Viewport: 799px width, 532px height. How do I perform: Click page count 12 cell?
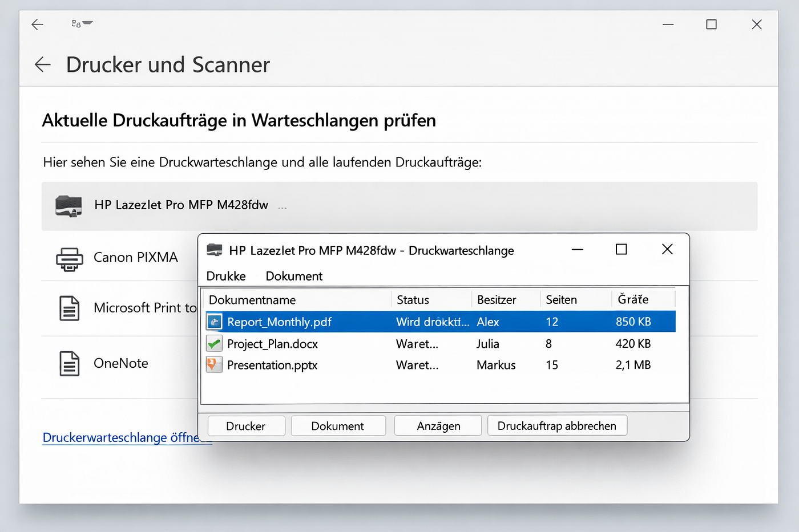(552, 322)
